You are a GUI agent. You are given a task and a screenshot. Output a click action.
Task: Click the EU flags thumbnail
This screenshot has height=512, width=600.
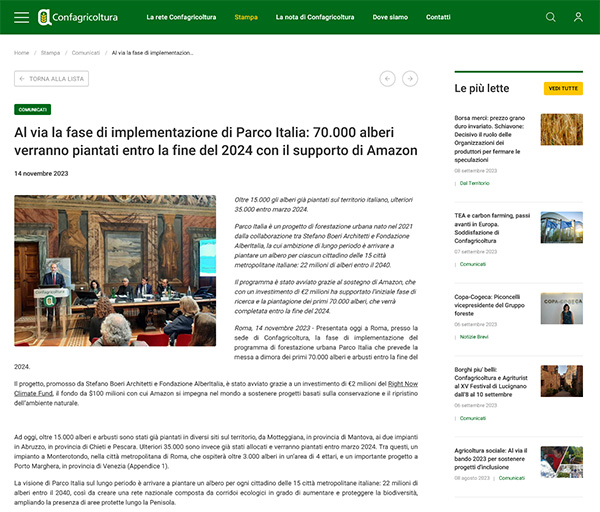[x=561, y=228]
